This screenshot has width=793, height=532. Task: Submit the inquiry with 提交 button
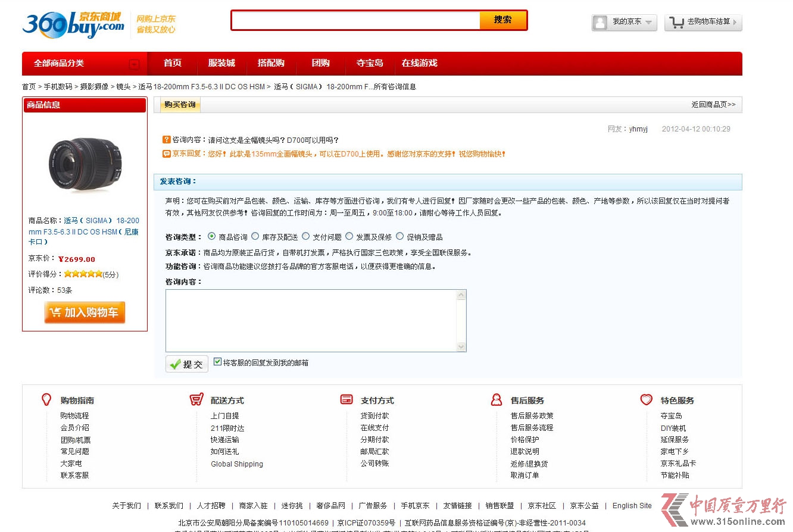187,364
